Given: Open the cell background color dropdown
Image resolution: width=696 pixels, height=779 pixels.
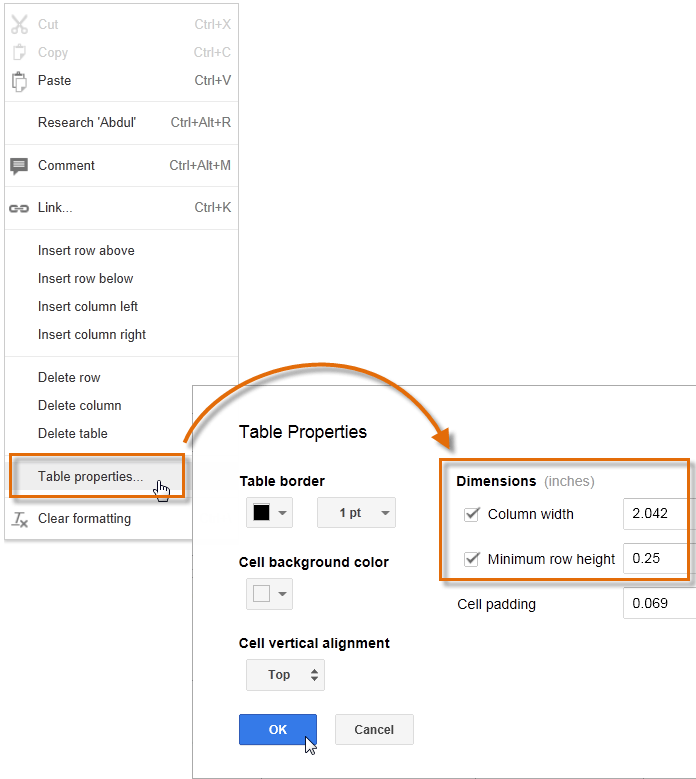Looking at the screenshot, I should tap(269, 594).
